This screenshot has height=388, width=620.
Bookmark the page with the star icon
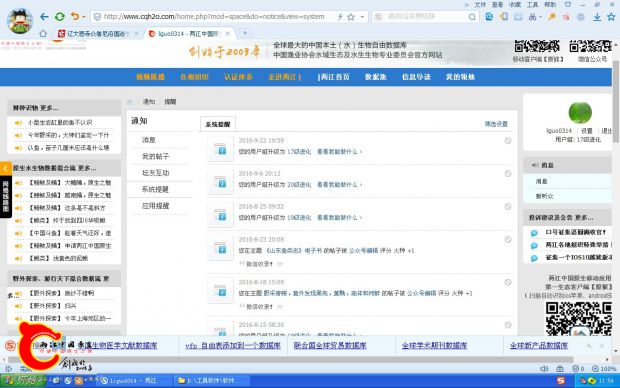click(x=351, y=17)
